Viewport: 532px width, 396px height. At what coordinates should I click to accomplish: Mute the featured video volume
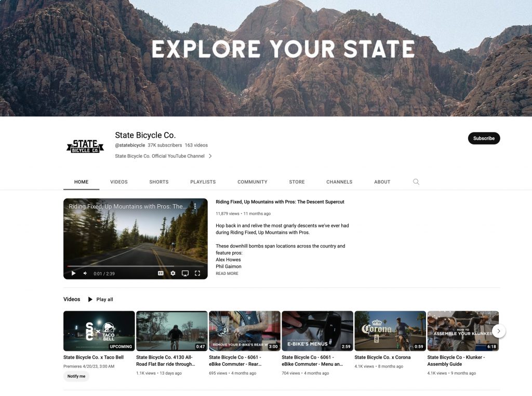pos(85,273)
